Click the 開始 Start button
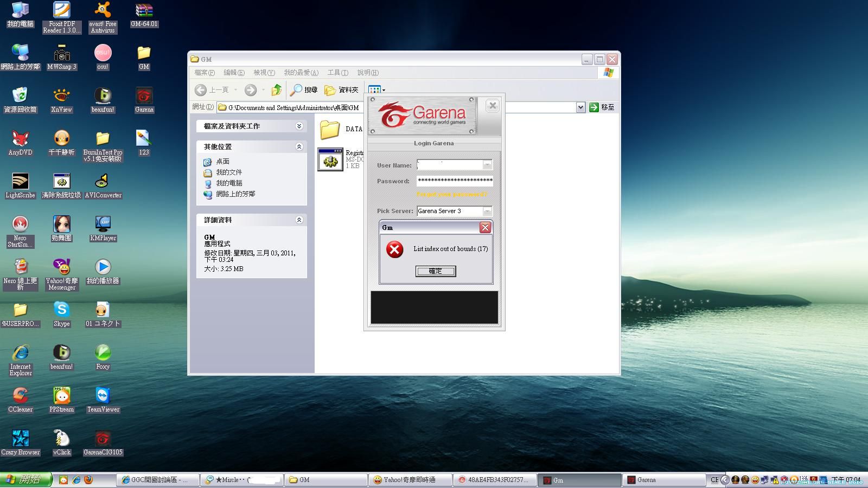The image size is (868, 488). (25, 480)
